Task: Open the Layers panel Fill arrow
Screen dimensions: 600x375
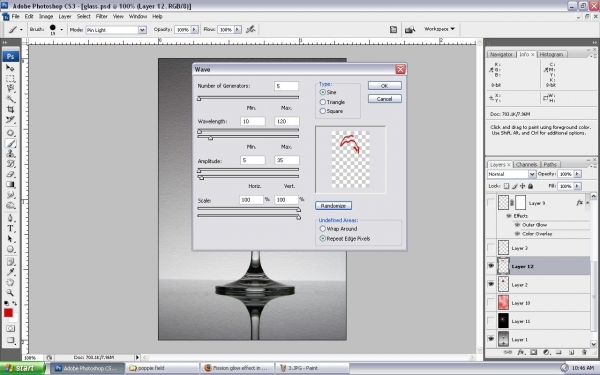Action: point(577,186)
